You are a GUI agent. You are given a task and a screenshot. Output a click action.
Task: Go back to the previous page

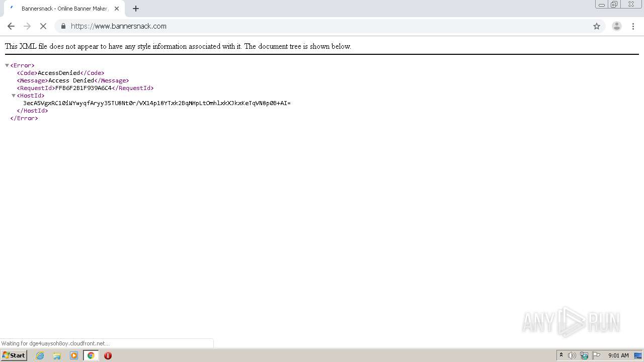click(11, 26)
